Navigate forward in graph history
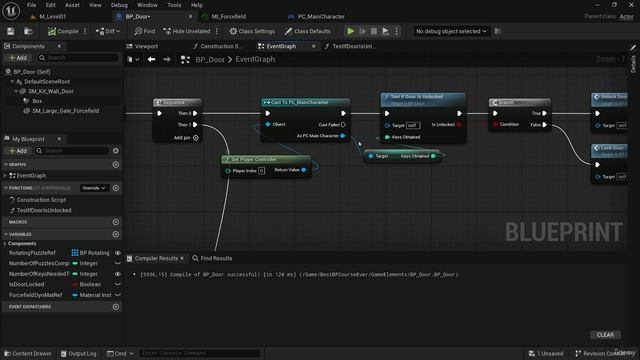The height and width of the screenshot is (360, 640). point(167,60)
